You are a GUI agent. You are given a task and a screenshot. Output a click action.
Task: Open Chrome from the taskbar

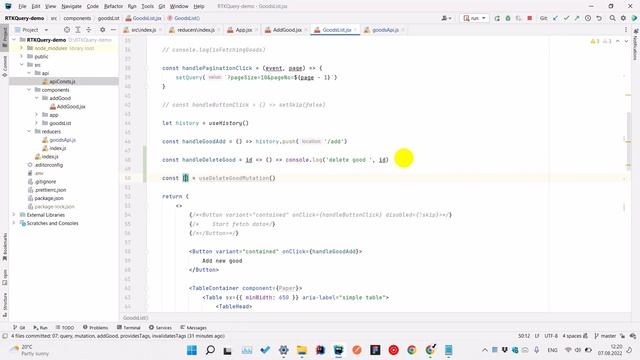tap(411, 350)
